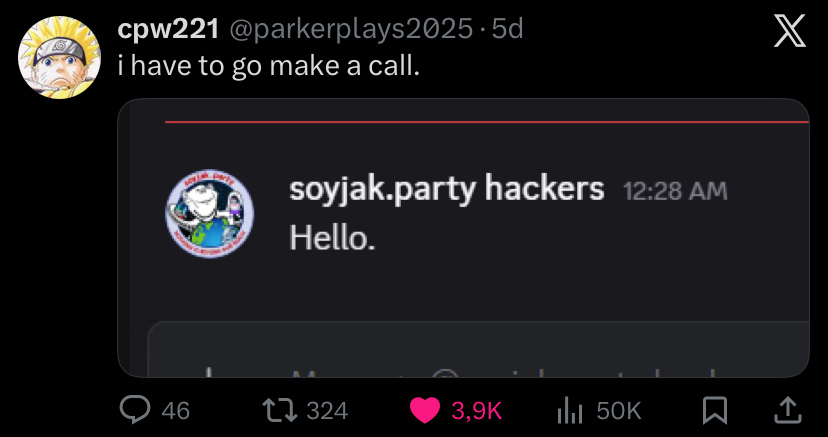Select the "soyjak.party hackers" username
The image size is (828, 437).
pos(446,188)
